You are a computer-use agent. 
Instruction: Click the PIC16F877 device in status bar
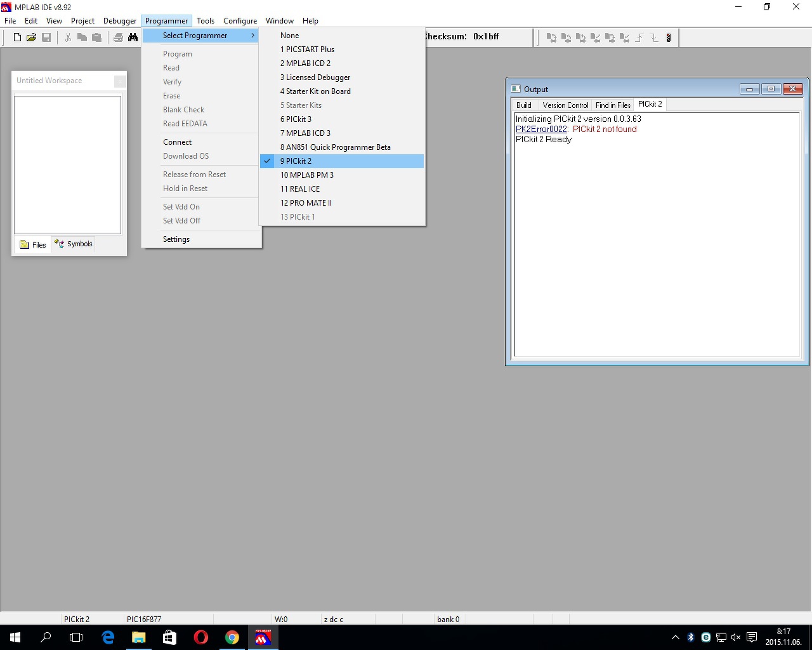pyautogui.click(x=144, y=620)
